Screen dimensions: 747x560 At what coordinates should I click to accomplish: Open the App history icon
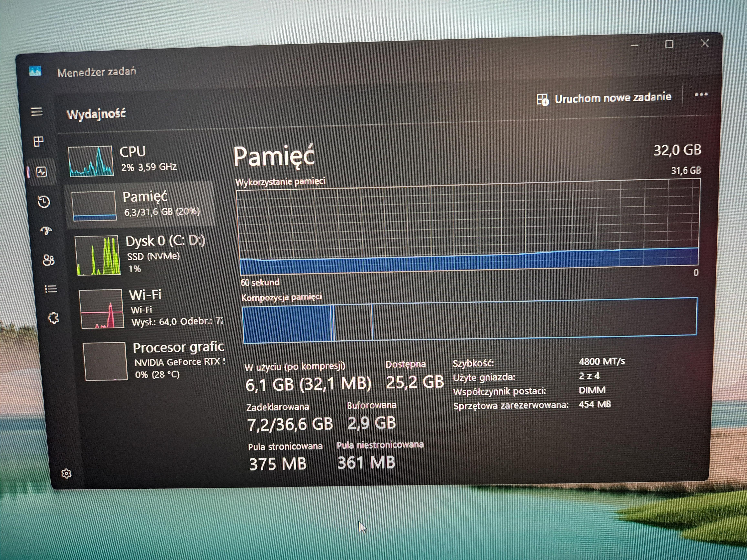tap(44, 202)
